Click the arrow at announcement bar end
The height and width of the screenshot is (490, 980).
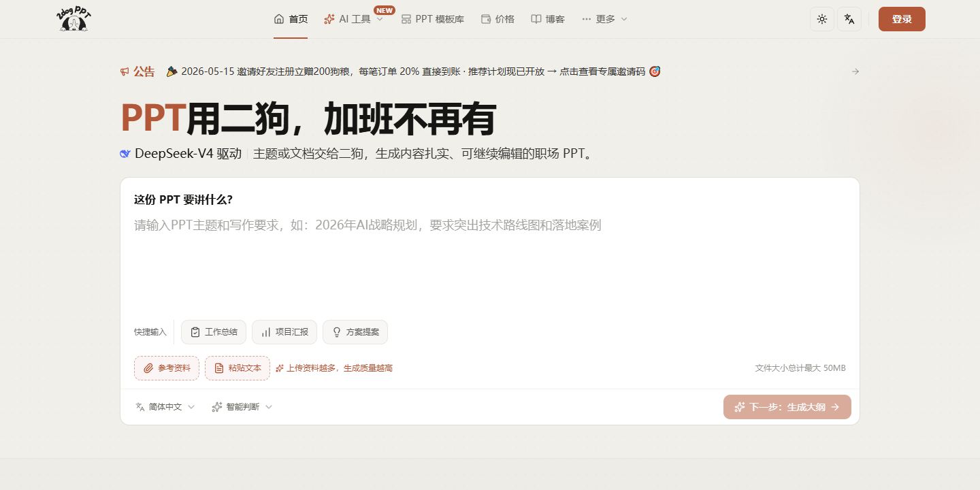click(855, 71)
